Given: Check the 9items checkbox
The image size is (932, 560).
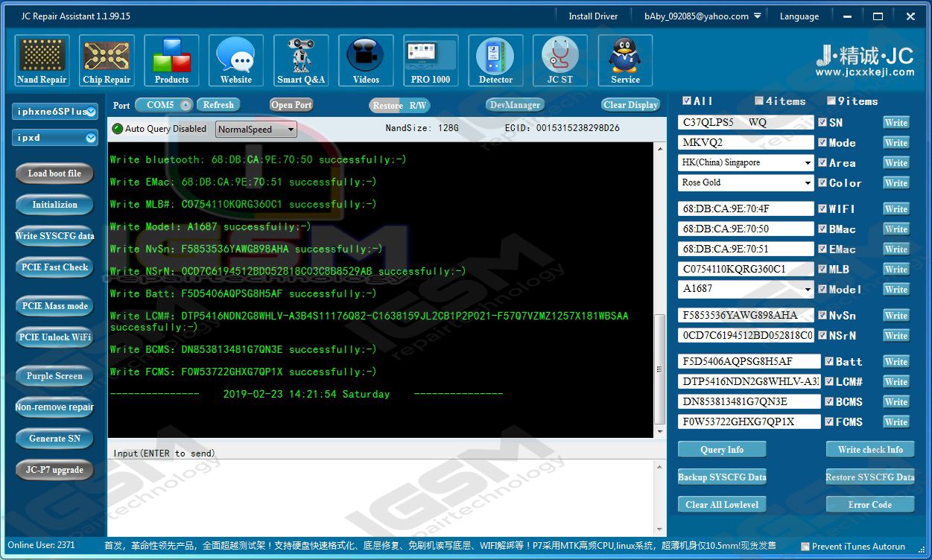Looking at the screenshot, I should [831, 101].
